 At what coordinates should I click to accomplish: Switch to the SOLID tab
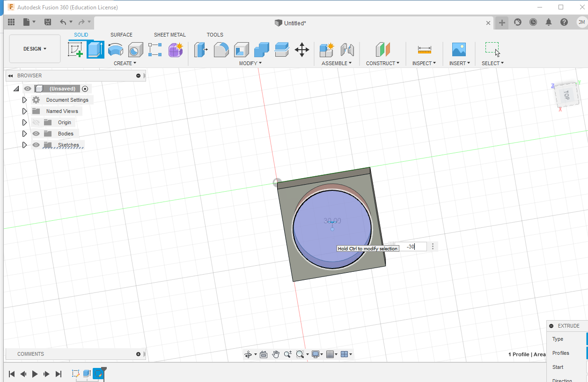(81, 35)
